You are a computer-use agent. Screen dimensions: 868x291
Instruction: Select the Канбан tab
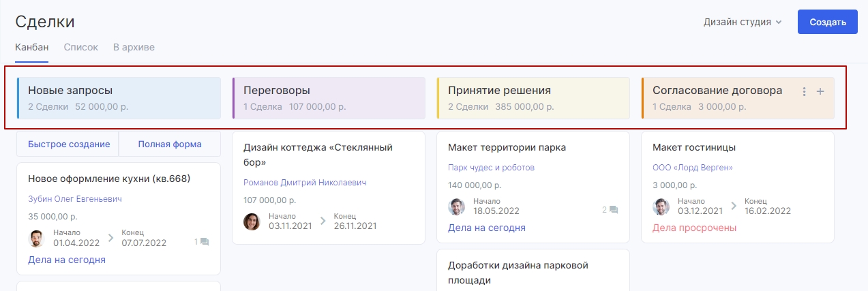pyautogui.click(x=31, y=48)
